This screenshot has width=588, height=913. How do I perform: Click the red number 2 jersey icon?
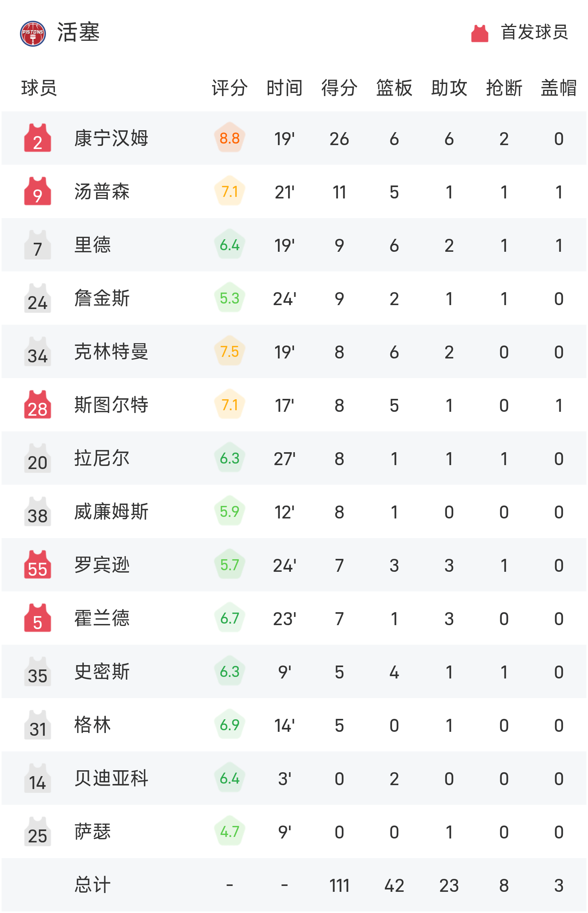pos(38,138)
